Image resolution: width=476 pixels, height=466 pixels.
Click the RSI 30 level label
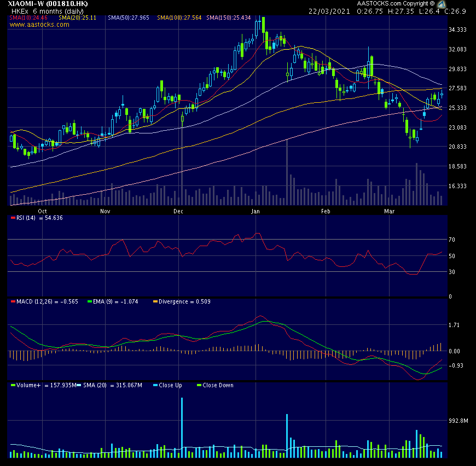(x=452, y=272)
